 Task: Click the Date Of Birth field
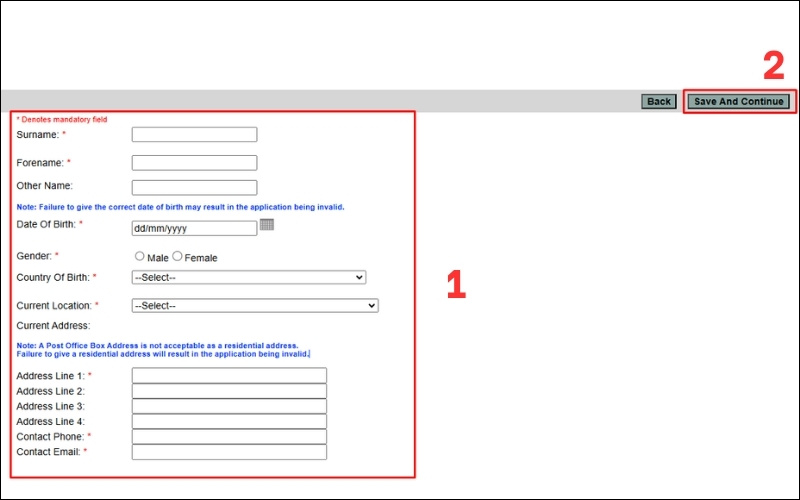click(194, 228)
